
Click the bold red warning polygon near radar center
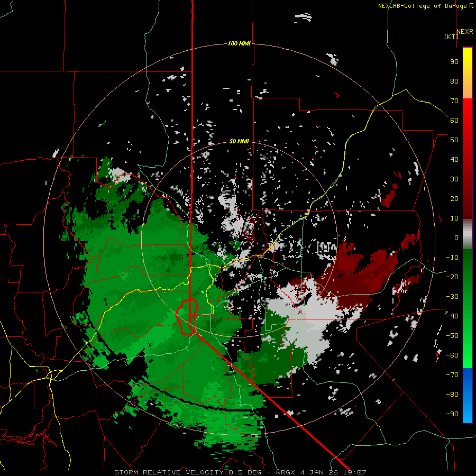pyautogui.click(x=187, y=317)
